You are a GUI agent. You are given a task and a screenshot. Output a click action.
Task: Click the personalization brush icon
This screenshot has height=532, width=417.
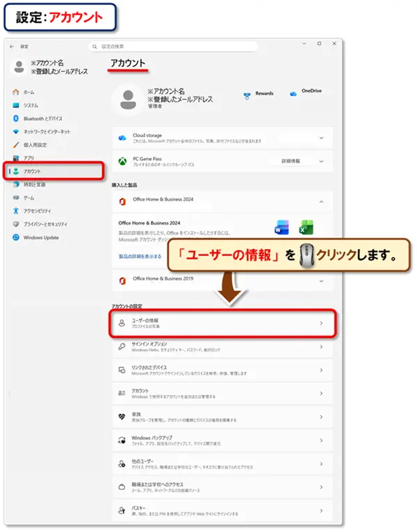click(15, 145)
